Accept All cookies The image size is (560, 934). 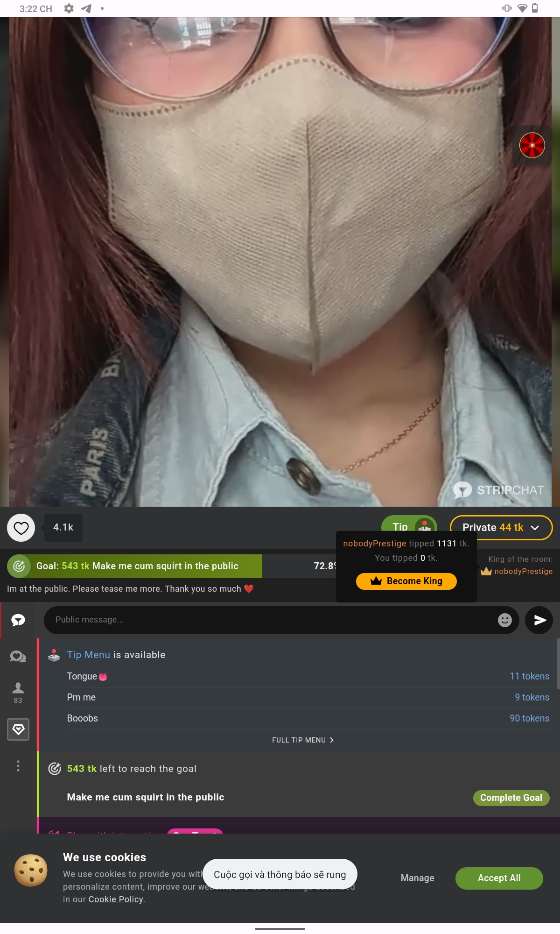(499, 878)
